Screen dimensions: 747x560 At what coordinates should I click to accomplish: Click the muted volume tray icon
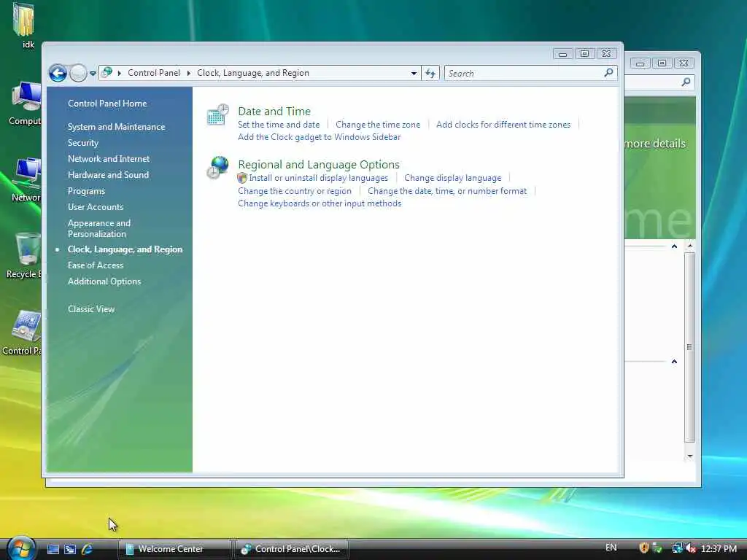(x=690, y=548)
